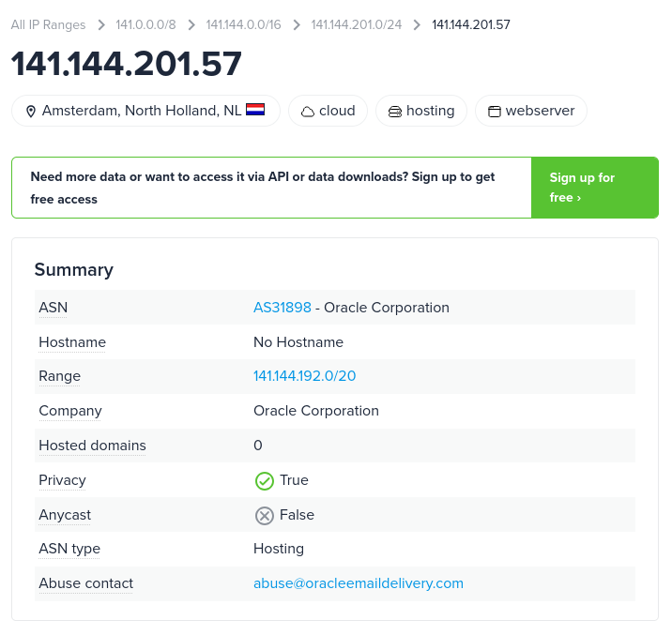The image size is (672, 635).
Task: Click the server icon in the hosting tag
Action: click(x=395, y=112)
